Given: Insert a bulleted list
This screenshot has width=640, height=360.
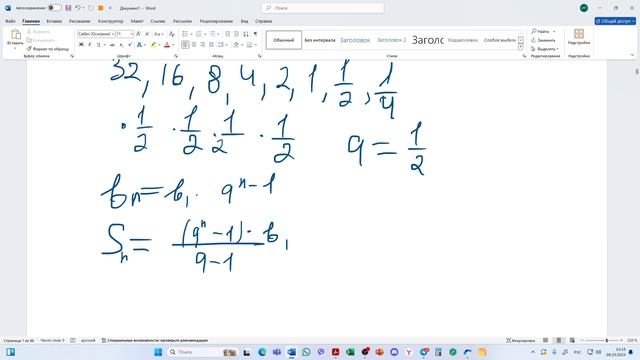Looking at the screenshot, I should click(185, 34).
